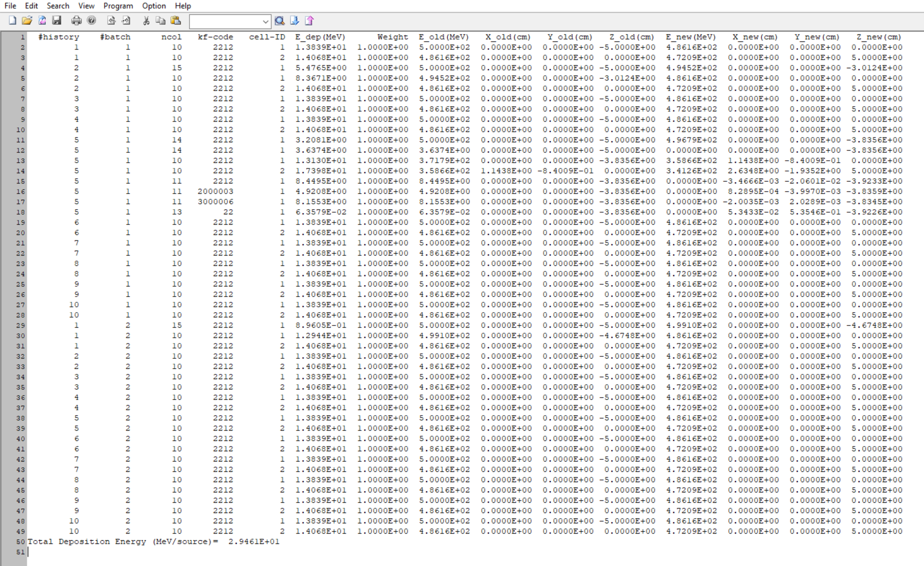924x566 pixels.
Task: Open the Search menu
Action: tap(58, 6)
